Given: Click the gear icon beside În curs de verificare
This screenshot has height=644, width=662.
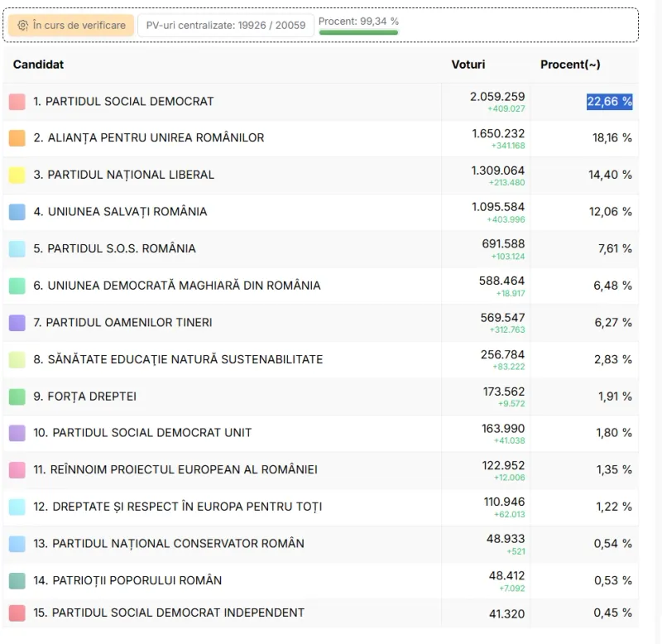Looking at the screenshot, I should click(23, 26).
